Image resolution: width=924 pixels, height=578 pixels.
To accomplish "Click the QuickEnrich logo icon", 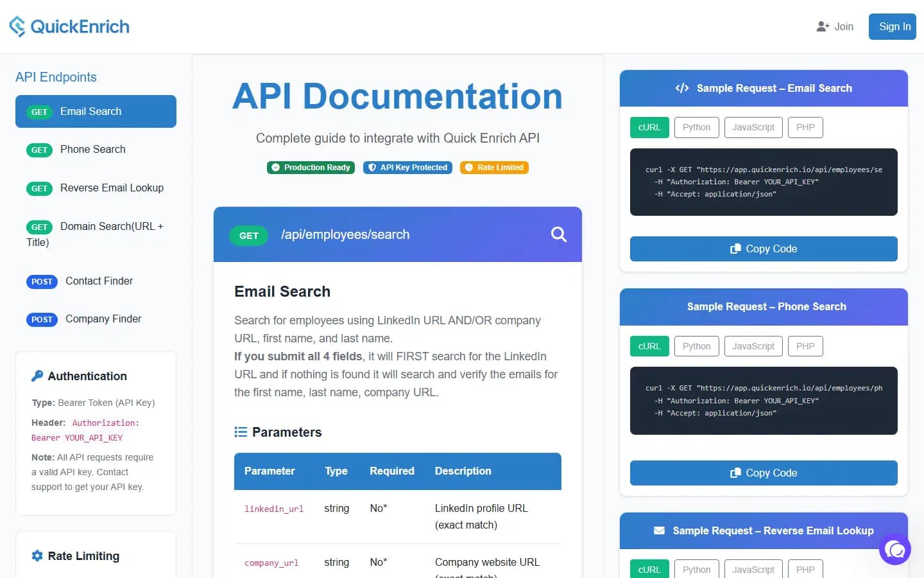I will point(17,26).
